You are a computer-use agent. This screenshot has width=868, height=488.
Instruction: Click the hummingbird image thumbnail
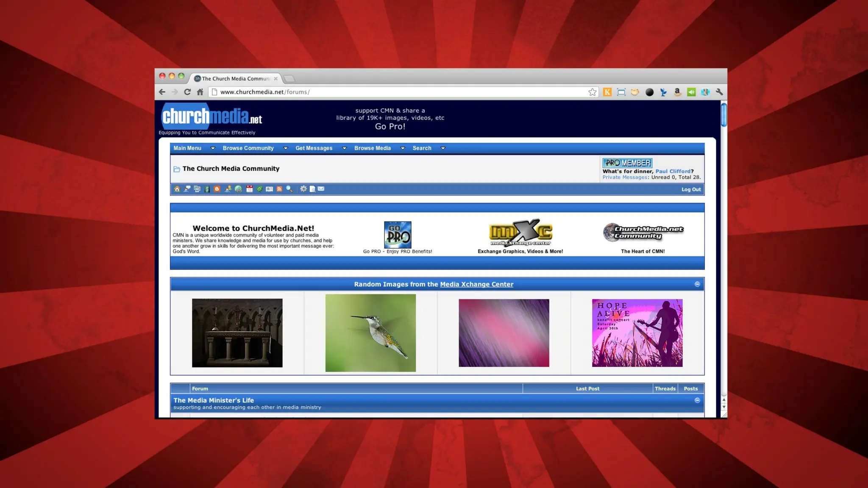click(370, 333)
